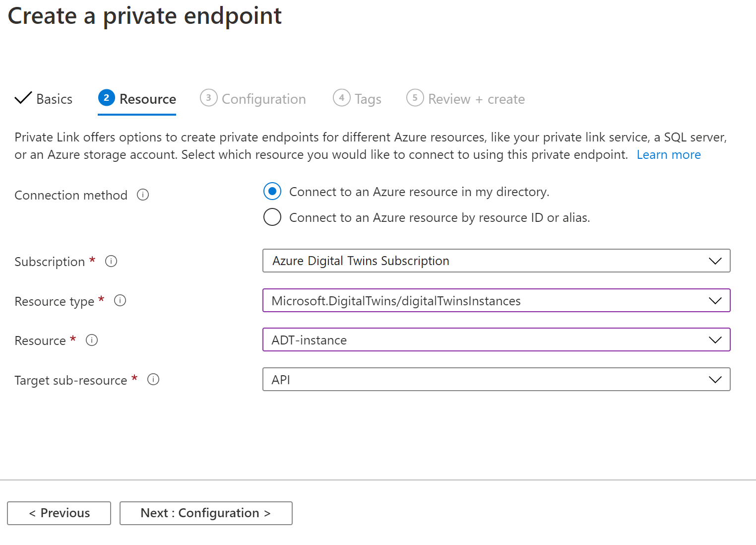This screenshot has height=545, width=756.
Task: Click the Previous button
Action: (59, 513)
